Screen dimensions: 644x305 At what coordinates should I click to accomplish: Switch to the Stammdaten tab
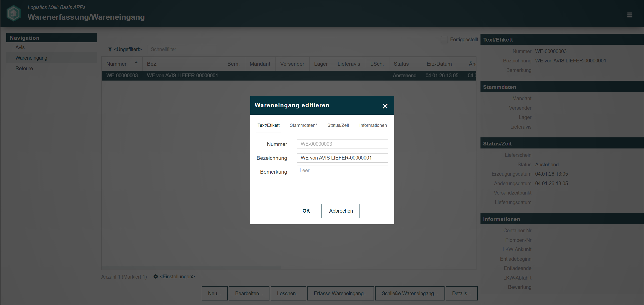pos(303,125)
